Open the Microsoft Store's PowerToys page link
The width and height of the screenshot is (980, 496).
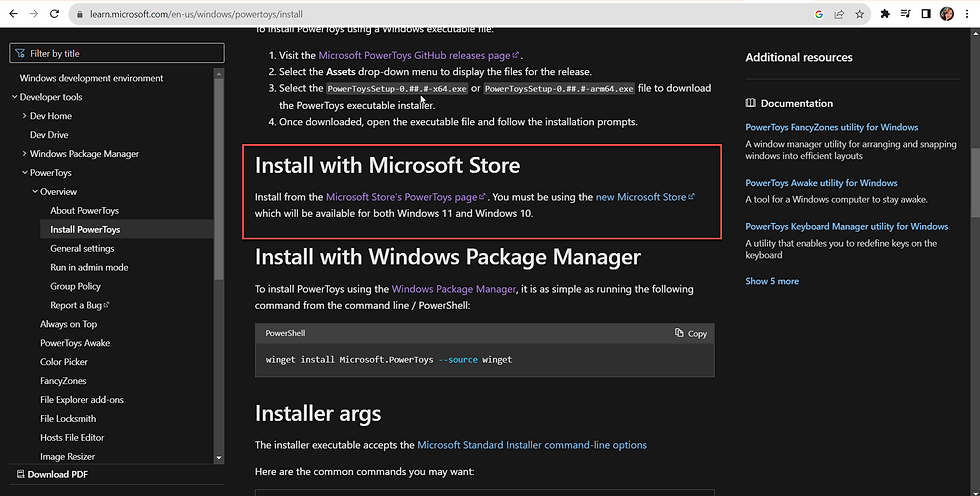(x=402, y=197)
